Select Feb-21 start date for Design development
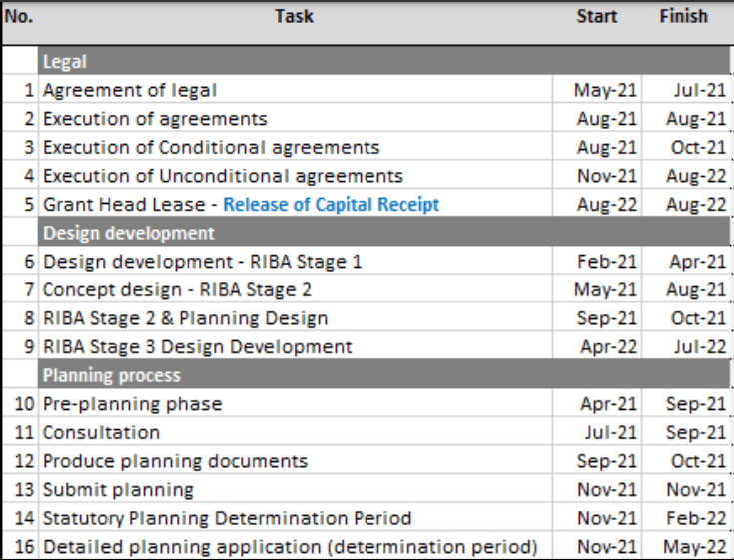The image size is (734, 560). 606,262
